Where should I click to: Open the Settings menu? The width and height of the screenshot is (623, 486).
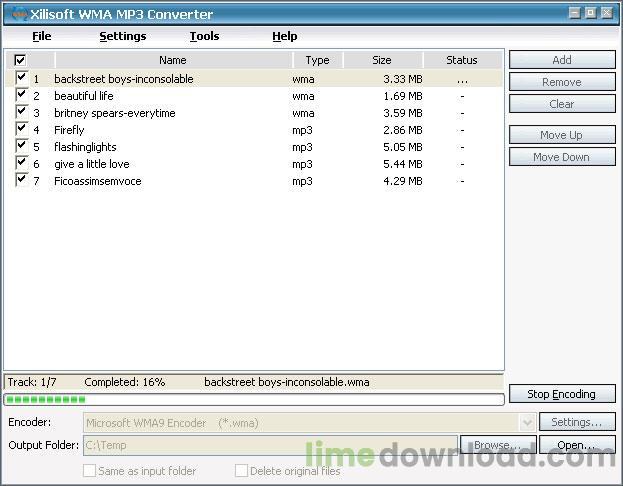[x=123, y=36]
